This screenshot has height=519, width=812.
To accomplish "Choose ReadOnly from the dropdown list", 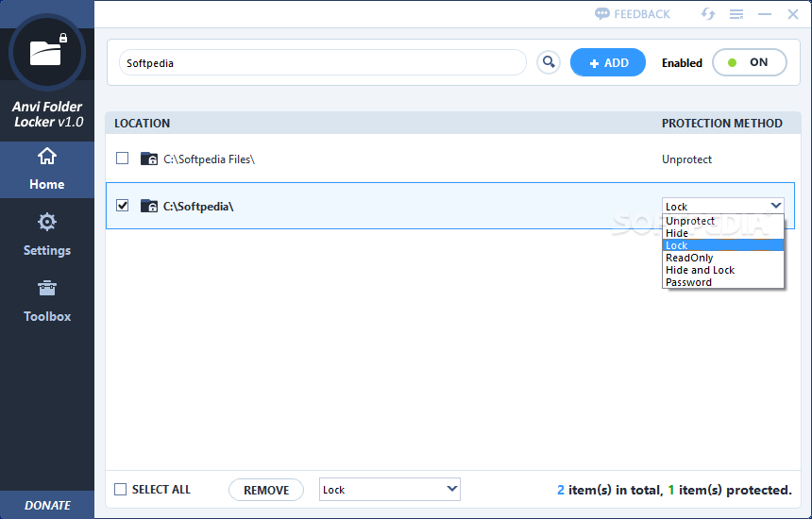I will click(x=723, y=258).
